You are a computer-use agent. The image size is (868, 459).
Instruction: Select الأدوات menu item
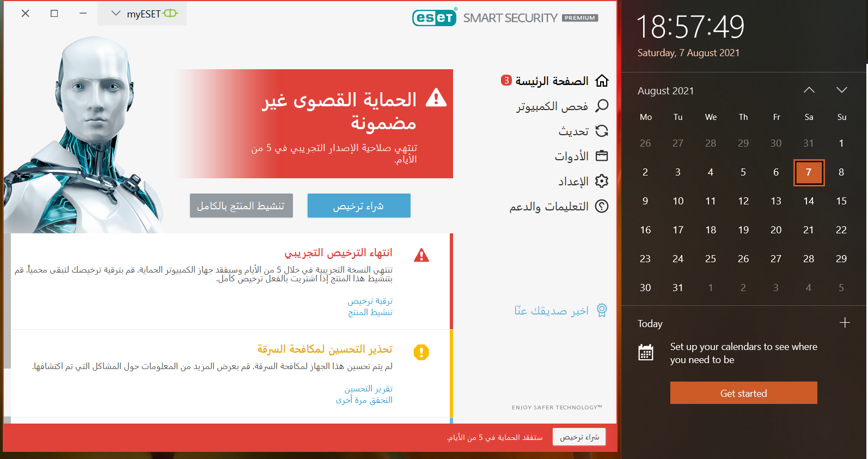[x=572, y=156]
